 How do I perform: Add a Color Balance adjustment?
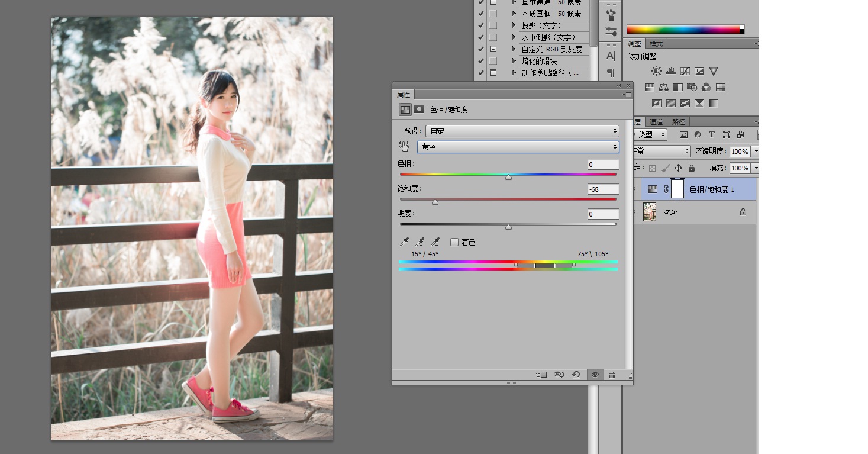(663, 87)
